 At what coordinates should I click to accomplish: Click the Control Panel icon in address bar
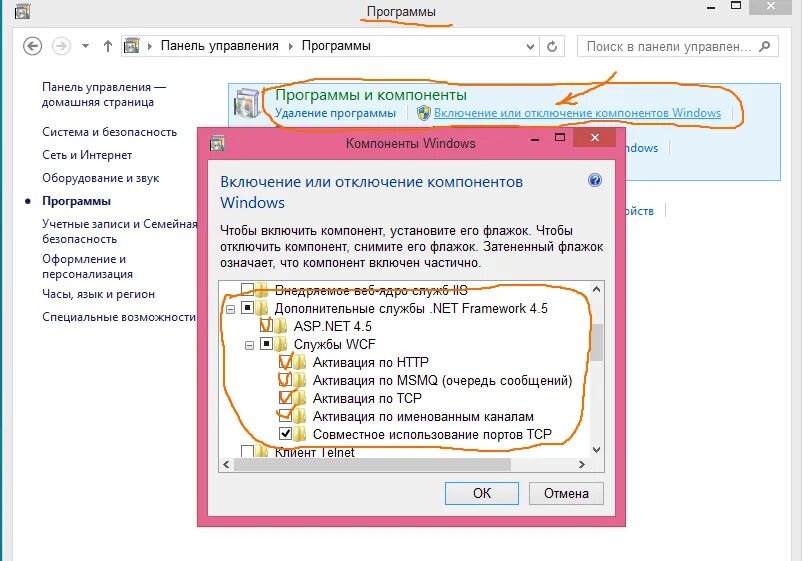pos(131,46)
